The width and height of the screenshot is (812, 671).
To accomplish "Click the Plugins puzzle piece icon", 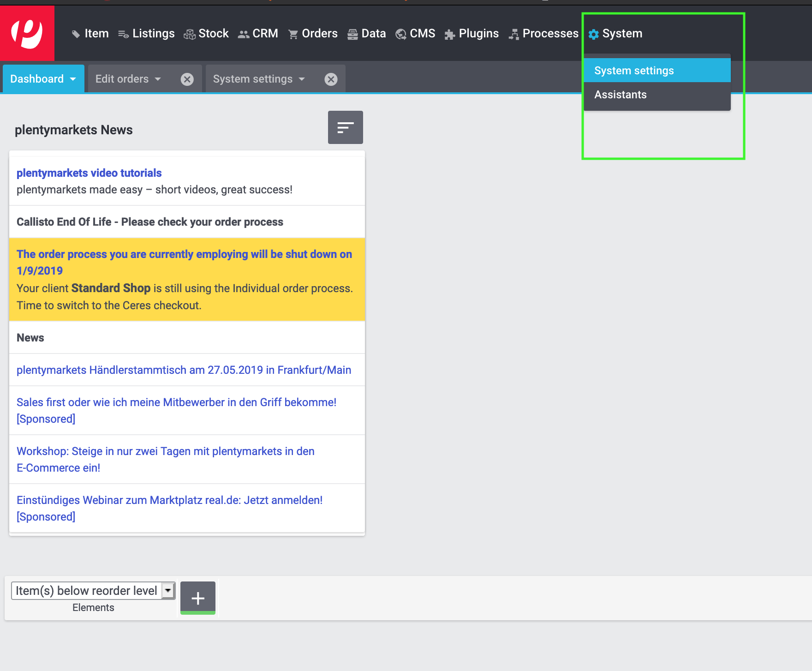I will (450, 34).
